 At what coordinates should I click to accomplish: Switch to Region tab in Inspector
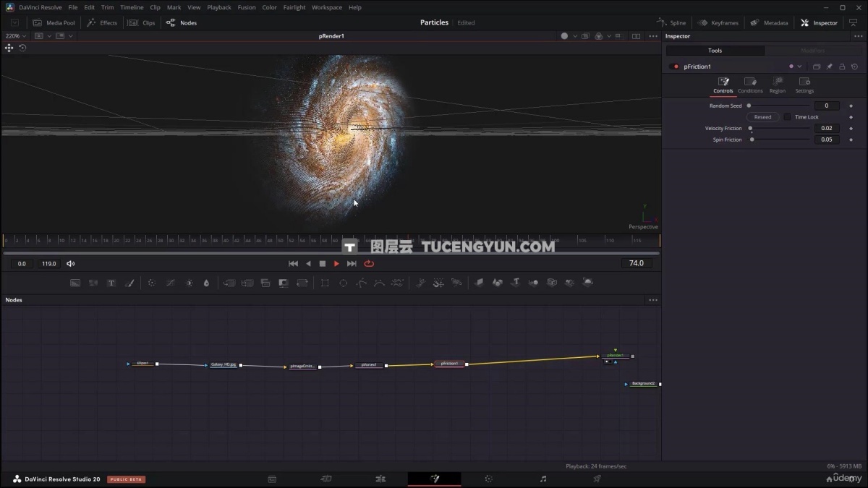[x=778, y=85]
